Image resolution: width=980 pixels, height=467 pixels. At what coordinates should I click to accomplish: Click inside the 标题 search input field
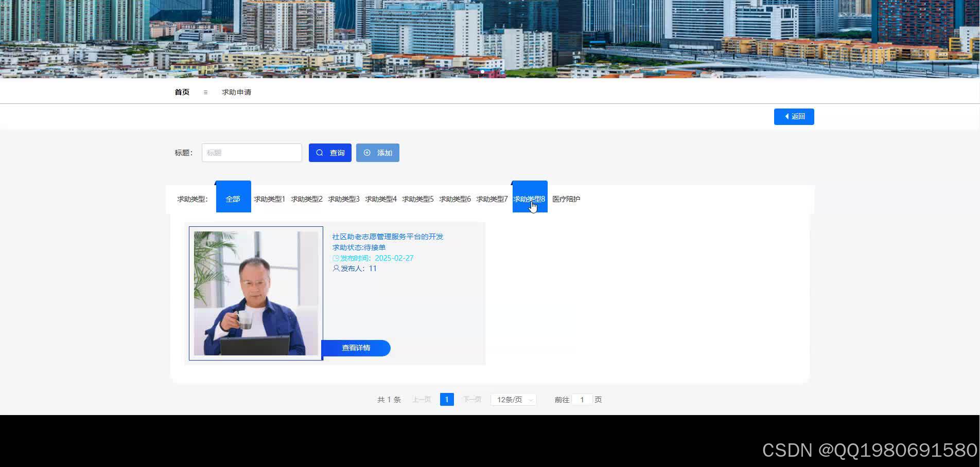click(252, 152)
